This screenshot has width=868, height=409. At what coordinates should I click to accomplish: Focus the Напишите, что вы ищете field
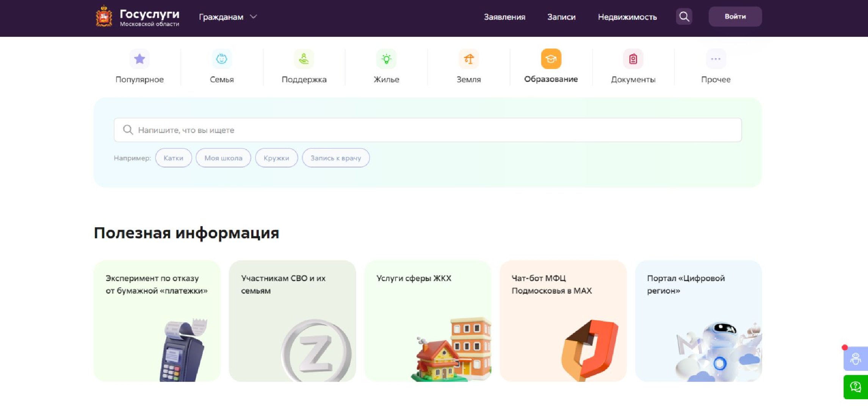pos(428,130)
